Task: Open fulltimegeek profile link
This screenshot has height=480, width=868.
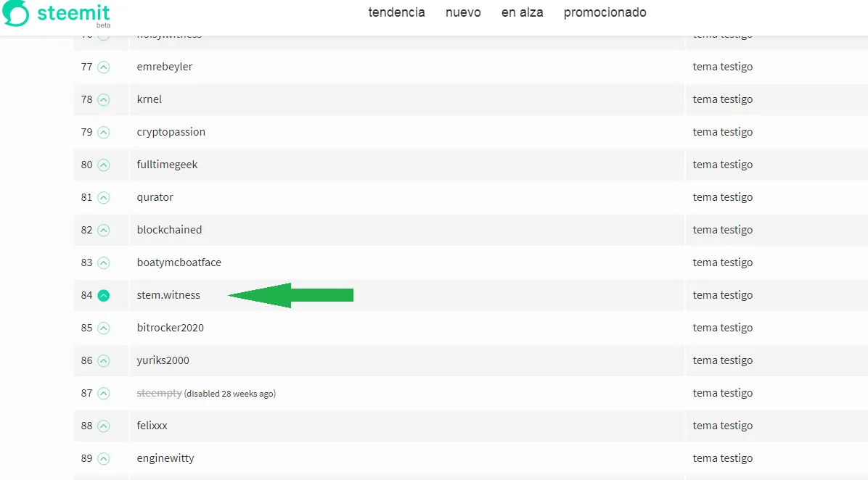Action: [167, 165]
